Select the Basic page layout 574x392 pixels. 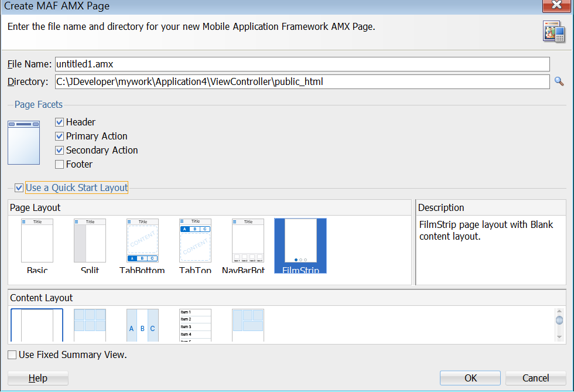(x=37, y=246)
